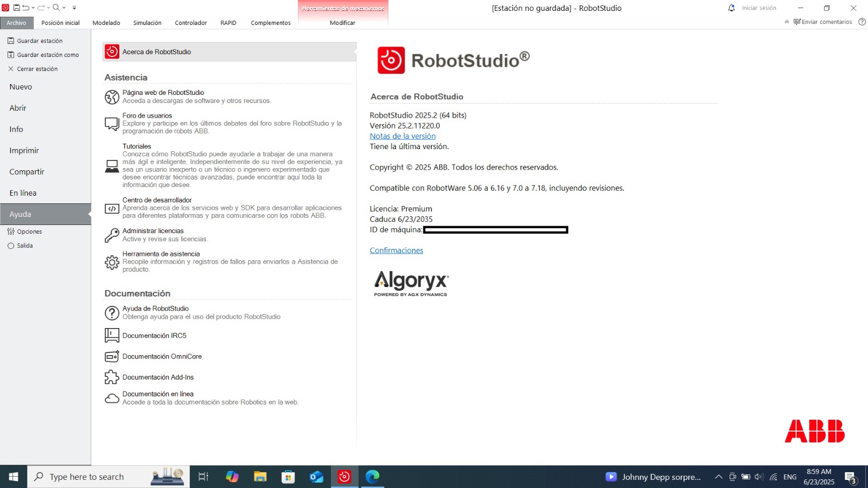Open the notification center icon

(x=850, y=477)
